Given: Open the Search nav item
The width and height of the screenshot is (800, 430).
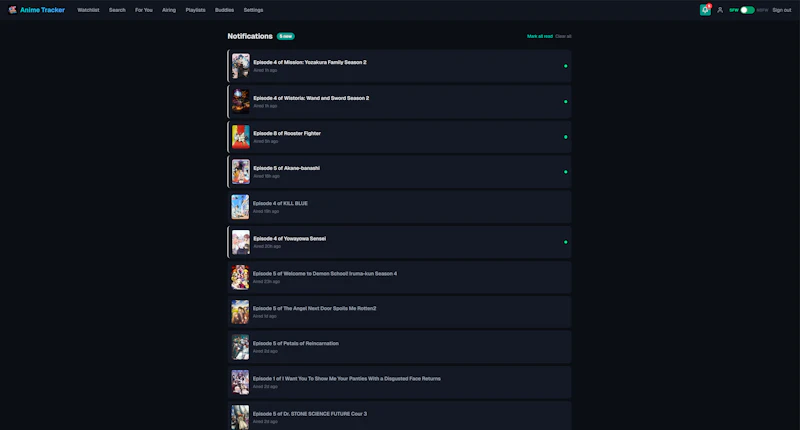Looking at the screenshot, I should point(117,10).
